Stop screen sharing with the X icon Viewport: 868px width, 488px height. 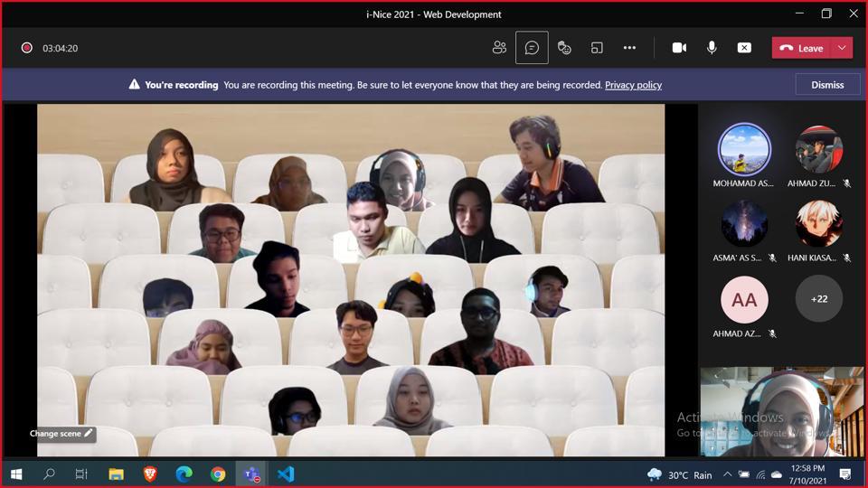click(744, 48)
